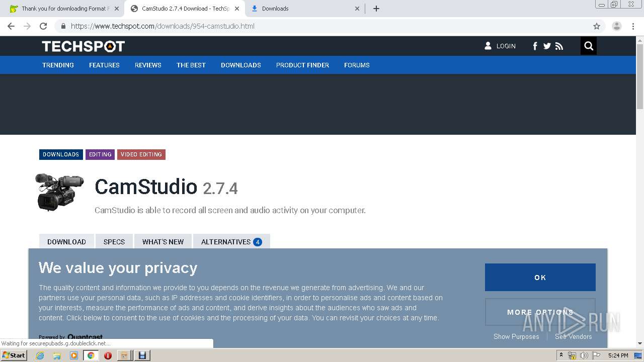
Task: Open DOWNLOADS in the nav bar
Action: 241,65
